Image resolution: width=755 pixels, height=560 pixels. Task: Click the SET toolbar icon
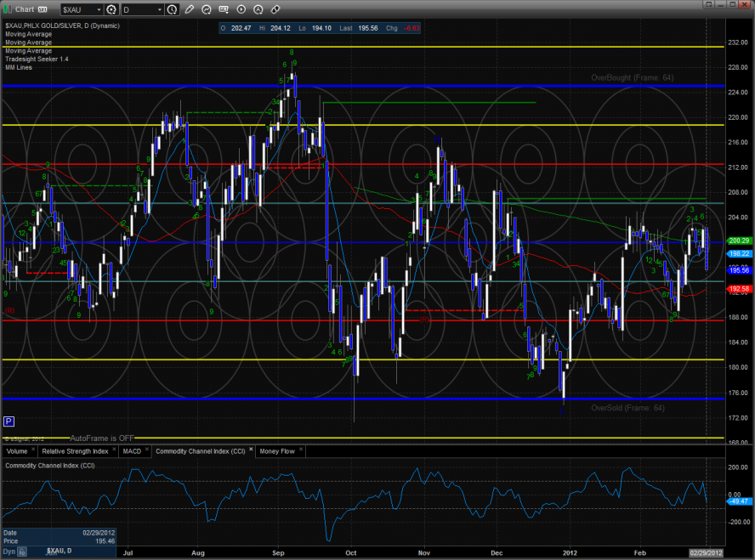tap(224, 9)
